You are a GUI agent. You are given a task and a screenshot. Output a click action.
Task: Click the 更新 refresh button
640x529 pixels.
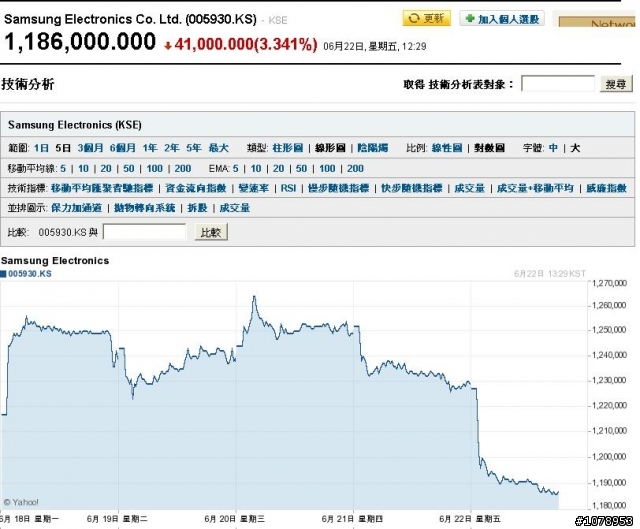427,18
